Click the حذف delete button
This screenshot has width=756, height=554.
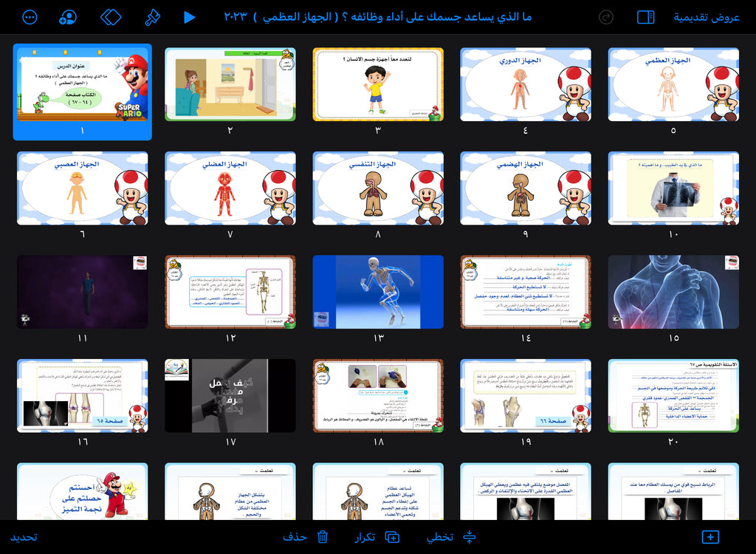pyautogui.click(x=305, y=536)
